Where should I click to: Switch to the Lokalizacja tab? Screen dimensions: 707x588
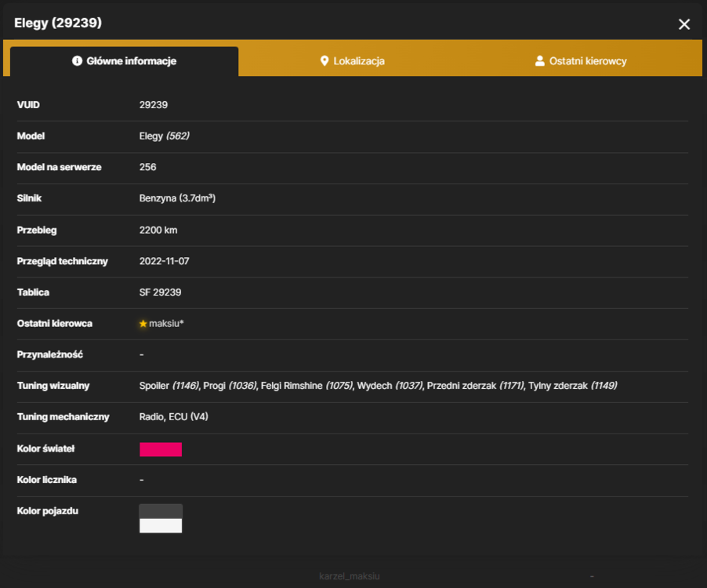click(352, 61)
